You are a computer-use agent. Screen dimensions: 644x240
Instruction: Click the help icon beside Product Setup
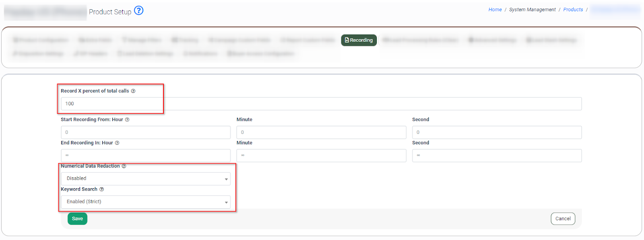click(138, 10)
